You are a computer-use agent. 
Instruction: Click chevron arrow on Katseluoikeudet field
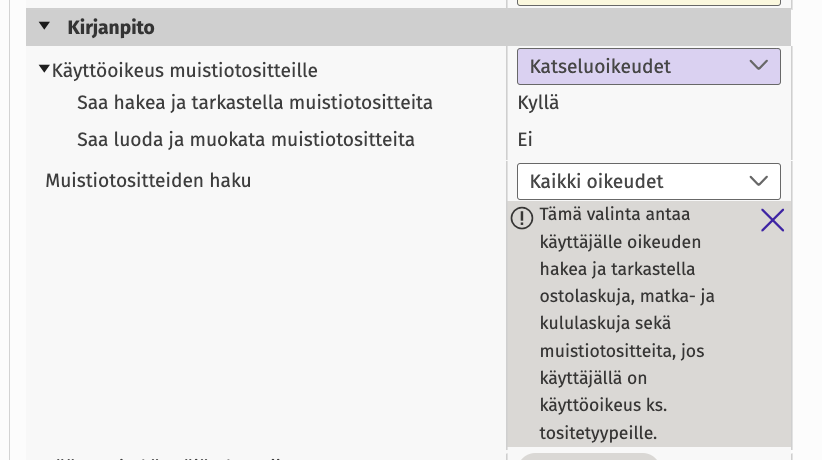[758, 66]
